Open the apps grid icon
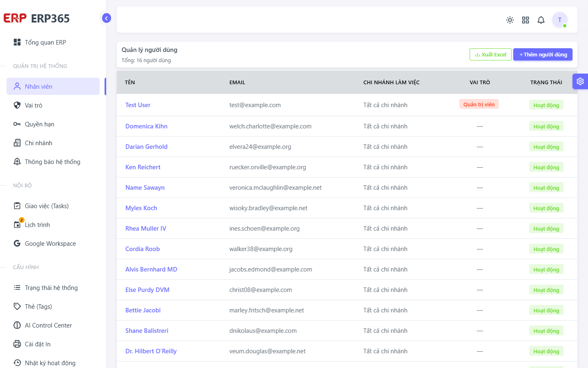Viewport: 588px width, 368px height. (526, 20)
